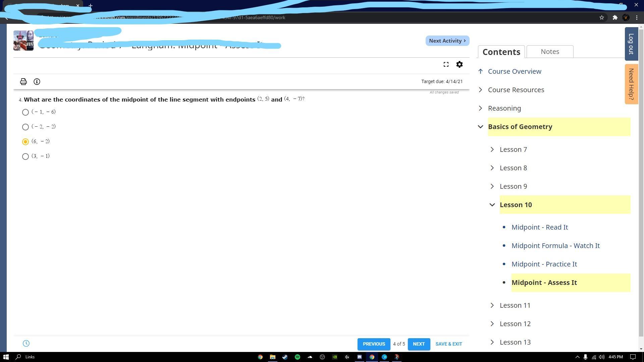
Task: Select answer (−2, −2)
Action: coord(25,127)
